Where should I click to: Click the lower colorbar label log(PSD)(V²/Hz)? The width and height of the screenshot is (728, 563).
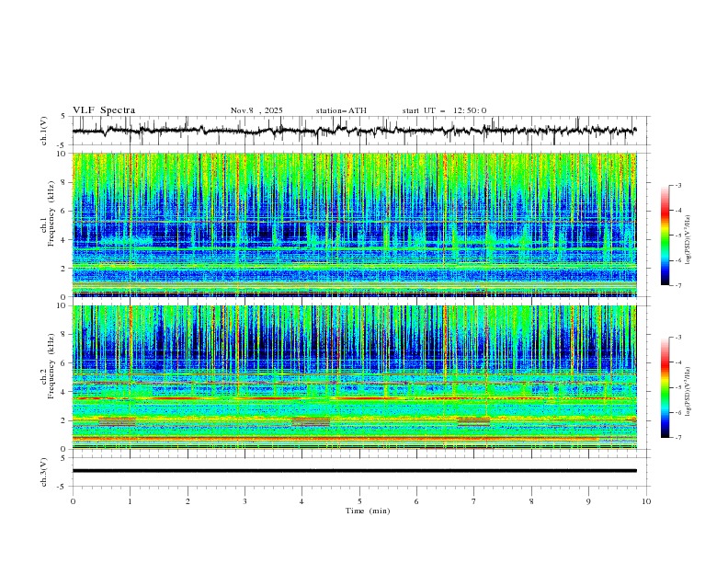688,391
